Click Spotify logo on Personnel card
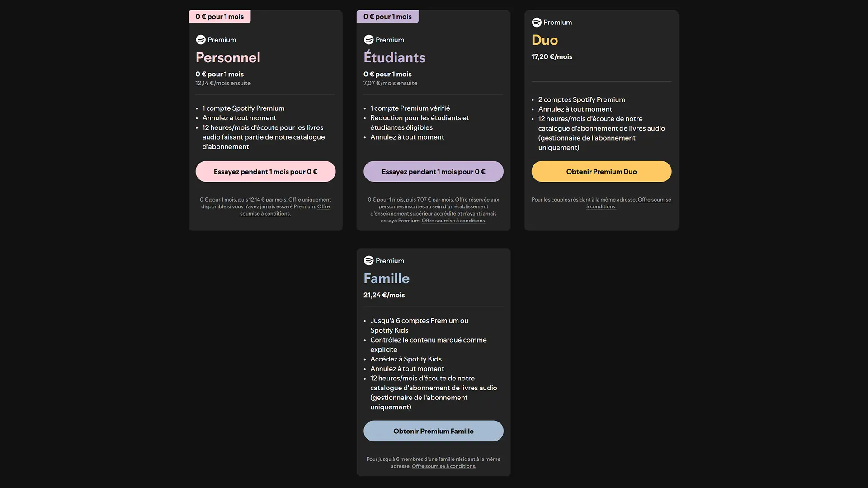This screenshot has width=868, height=488. click(201, 40)
